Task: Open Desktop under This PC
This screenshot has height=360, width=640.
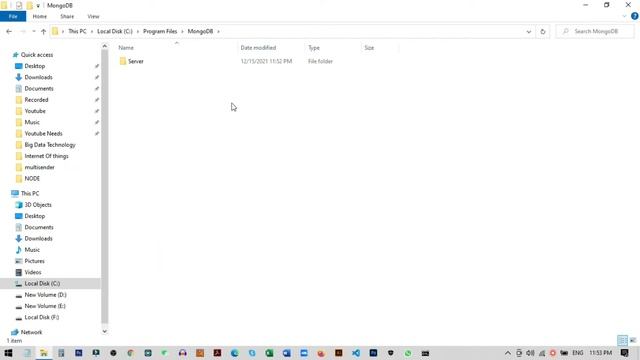Action: [x=35, y=216]
